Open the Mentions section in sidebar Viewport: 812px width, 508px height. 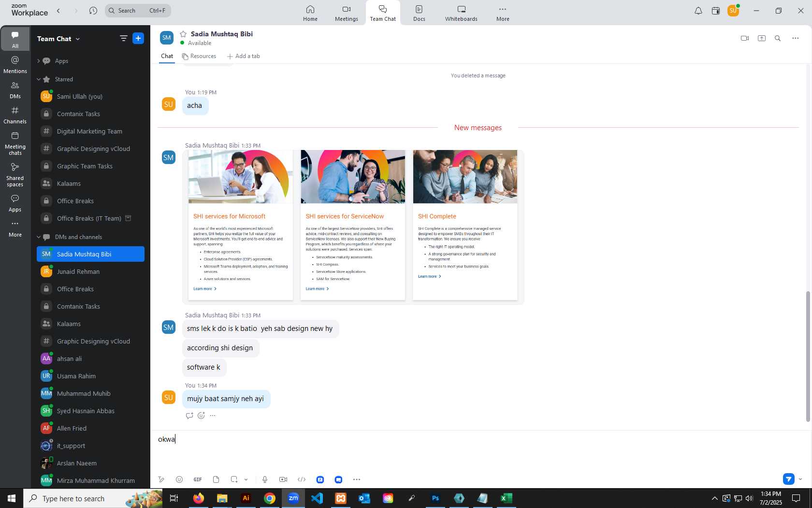tap(15, 65)
